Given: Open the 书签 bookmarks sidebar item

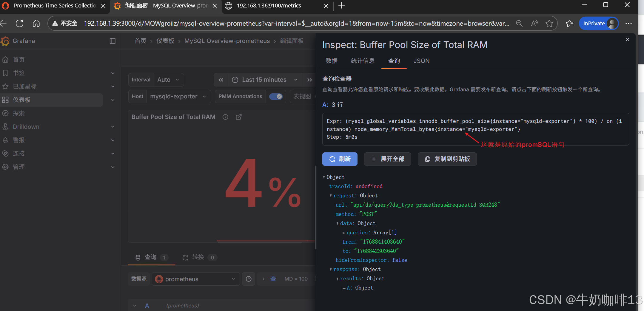Looking at the screenshot, I should pos(19,73).
